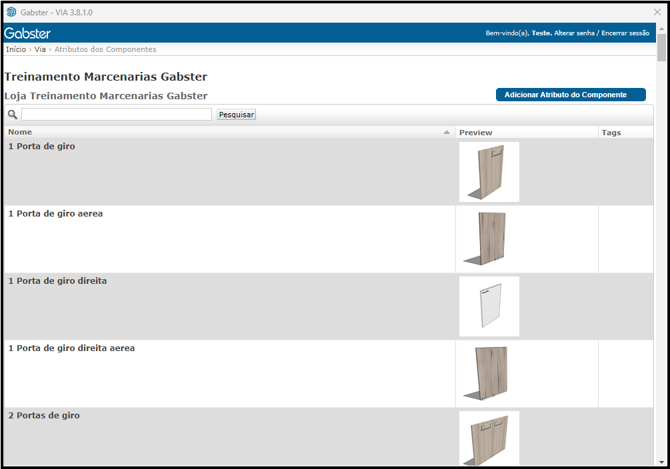Click the Nome column sort arrow
Image resolution: width=670 pixels, height=469 pixels.
pyautogui.click(x=446, y=132)
